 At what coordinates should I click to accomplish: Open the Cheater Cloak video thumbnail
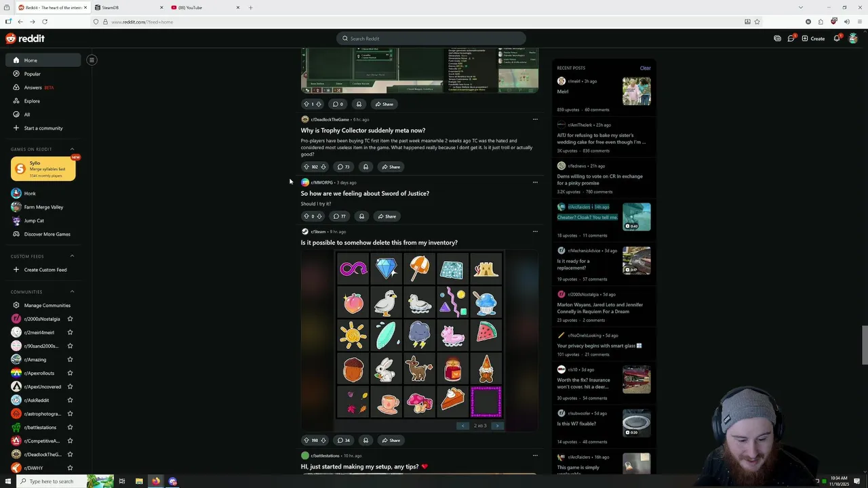(x=636, y=217)
